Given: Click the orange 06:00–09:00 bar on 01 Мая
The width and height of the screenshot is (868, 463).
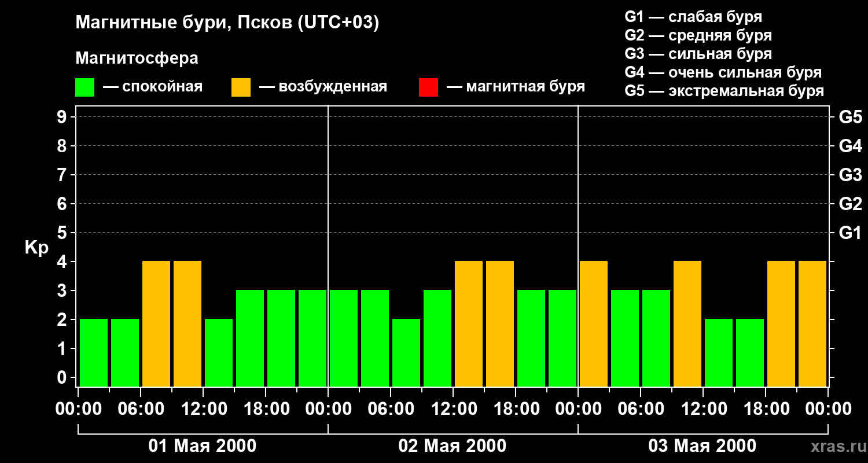Looking at the screenshot, I should (156, 324).
